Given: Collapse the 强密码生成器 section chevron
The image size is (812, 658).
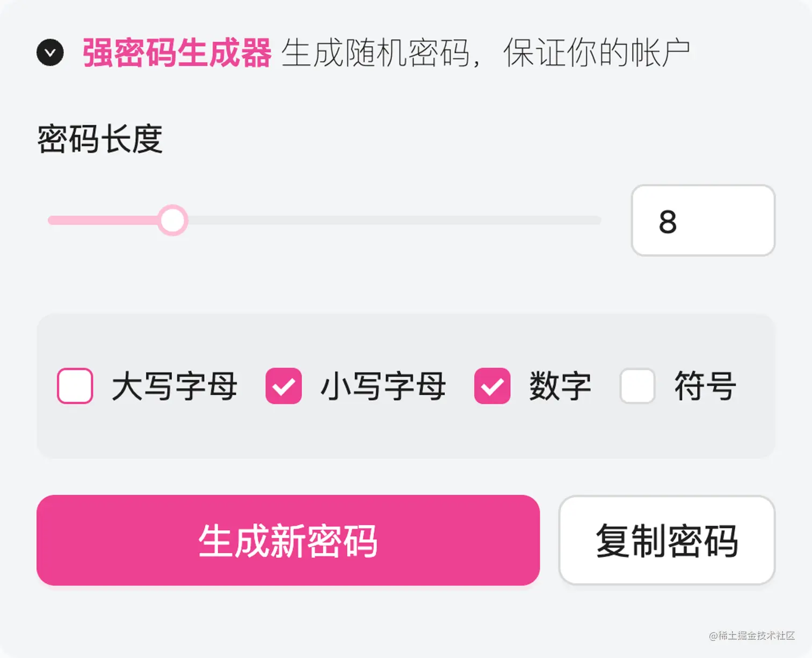Looking at the screenshot, I should (50, 53).
